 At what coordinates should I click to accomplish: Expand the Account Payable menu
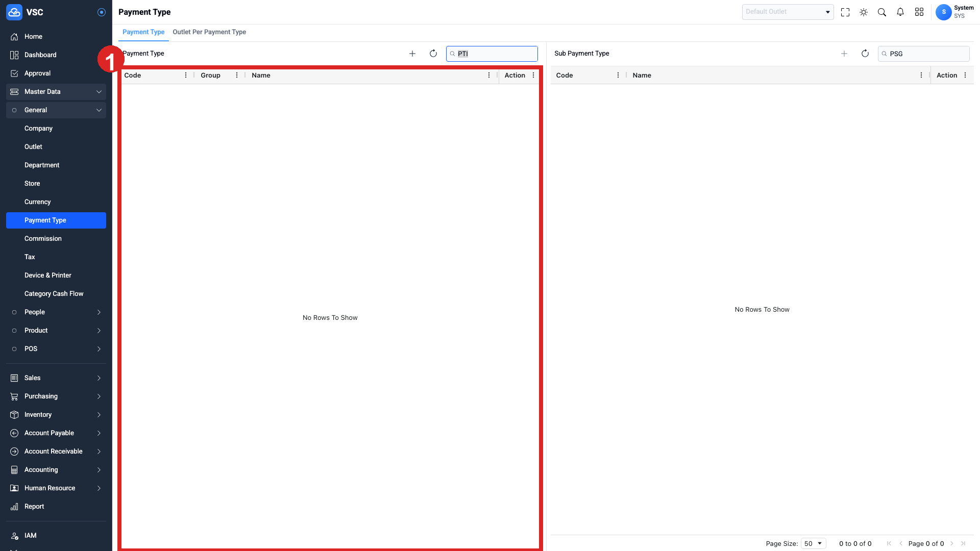[56, 433]
